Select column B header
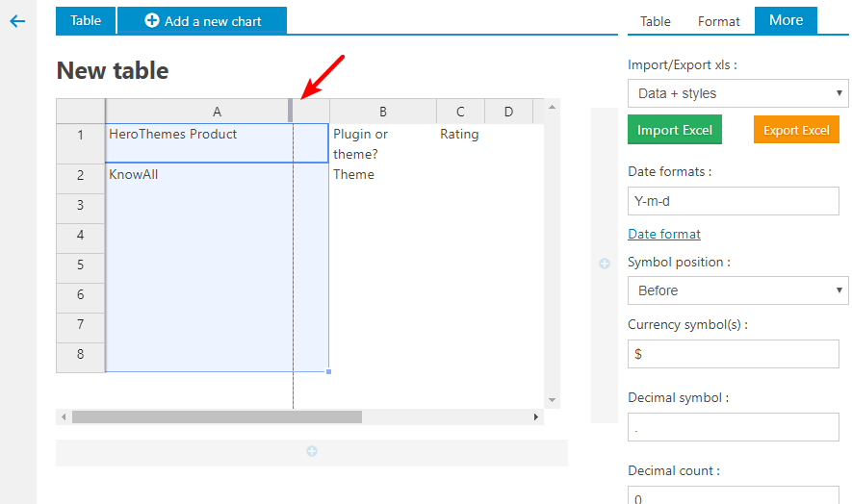The height and width of the screenshot is (504, 852). pyautogui.click(x=382, y=112)
